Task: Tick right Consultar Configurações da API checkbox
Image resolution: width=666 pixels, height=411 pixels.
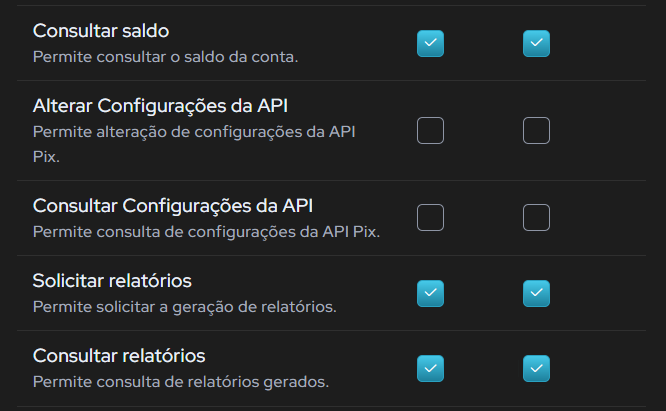Action: pos(536,217)
